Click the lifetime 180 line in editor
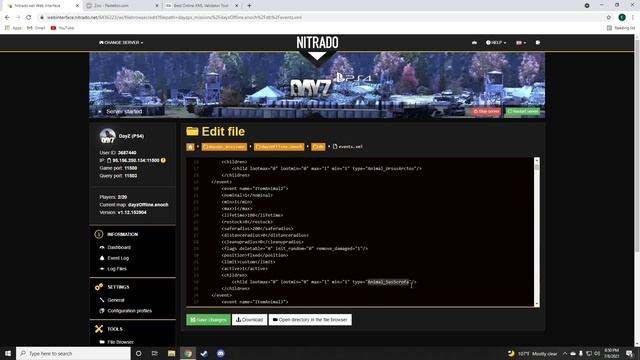 [252, 215]
